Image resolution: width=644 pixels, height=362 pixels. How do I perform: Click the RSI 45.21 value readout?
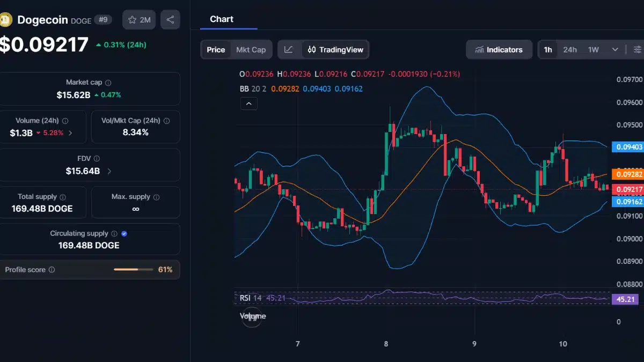tap(275, 298)
